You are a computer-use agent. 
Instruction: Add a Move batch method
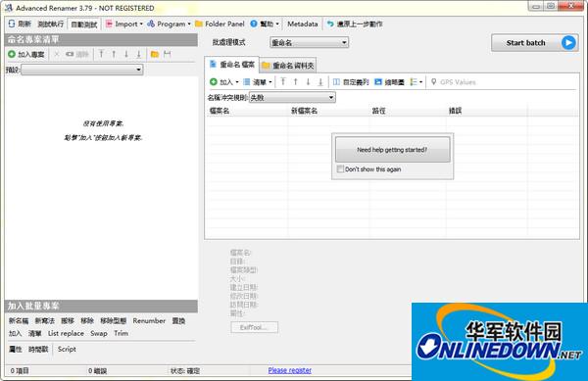pos(68,321)
